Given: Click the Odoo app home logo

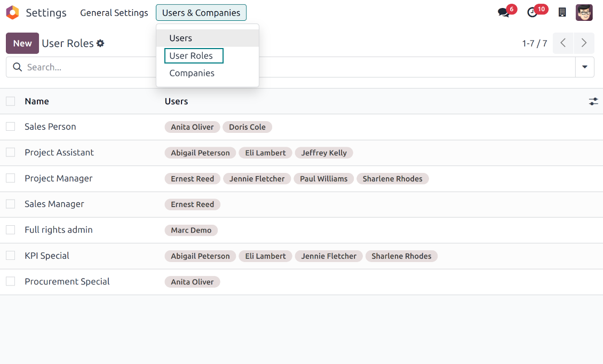Looking at the screenshot, I should click(x=12, y=13).
